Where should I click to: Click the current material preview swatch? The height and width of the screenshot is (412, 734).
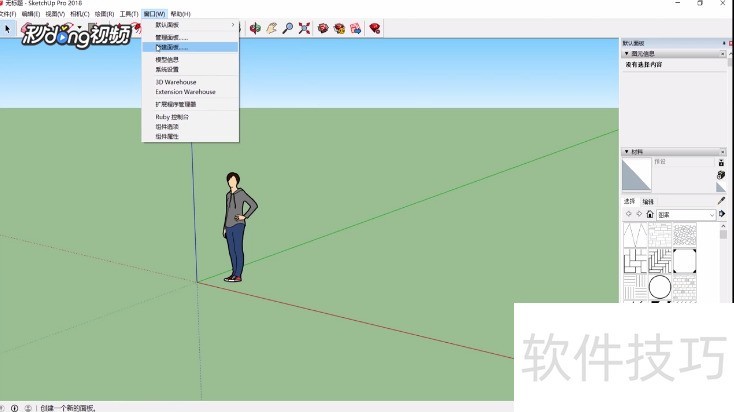637,174
